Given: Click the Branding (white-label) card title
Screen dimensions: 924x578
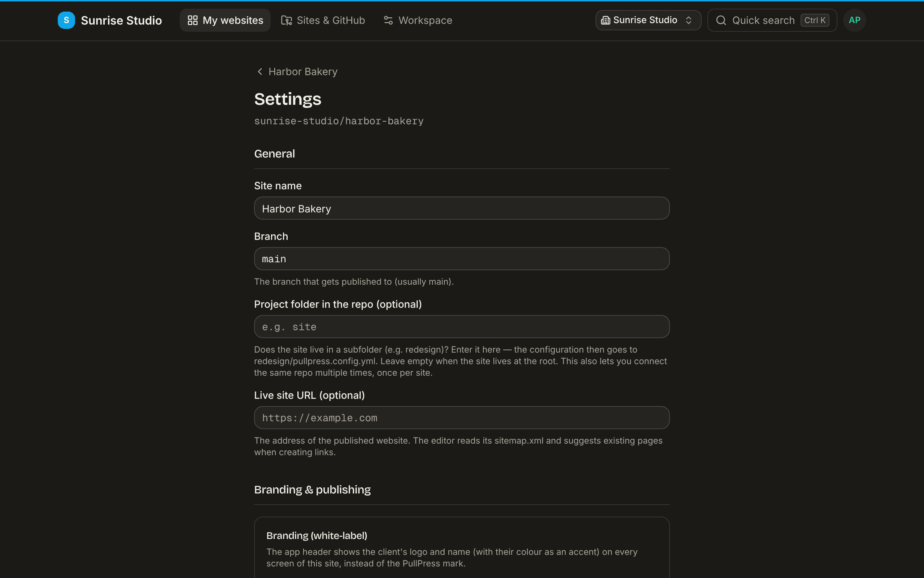Looking at the screenshot, I should [x=317, y=536].
